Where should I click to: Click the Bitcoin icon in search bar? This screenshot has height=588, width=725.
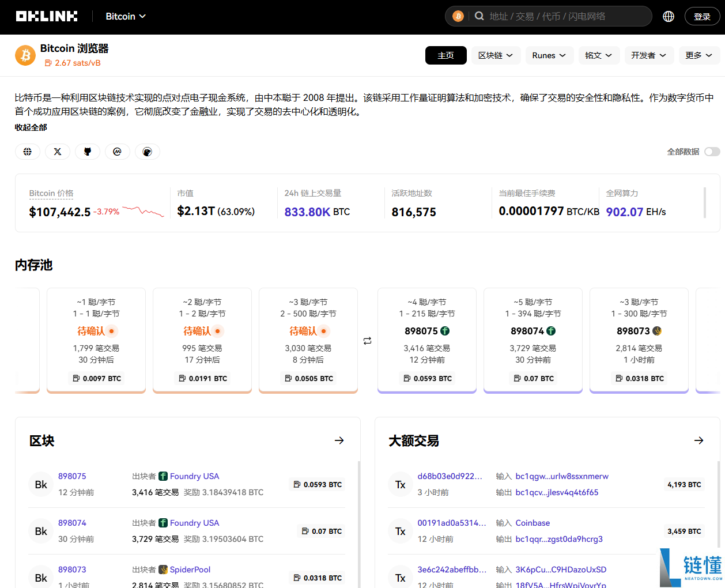pyautogui.click(x=458, y=16)
